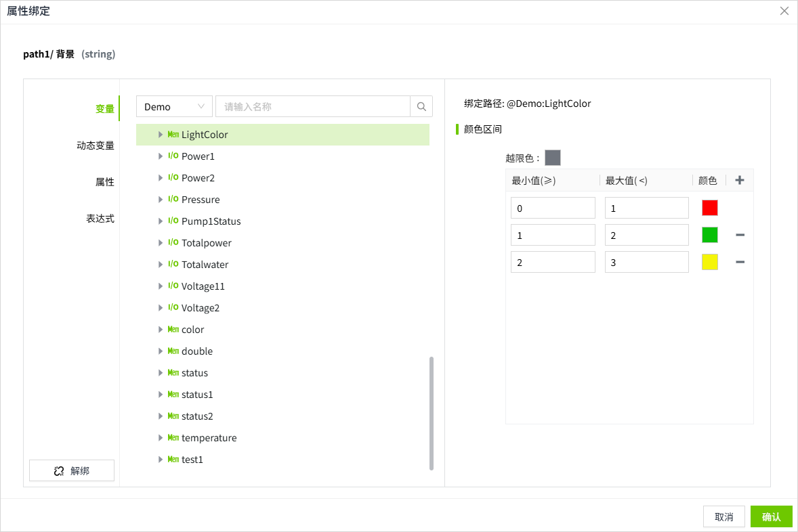The height and width of the screenshot is (532, 798).
Task: Click the I/O icon beside Power1
Action: pos(173,156)
